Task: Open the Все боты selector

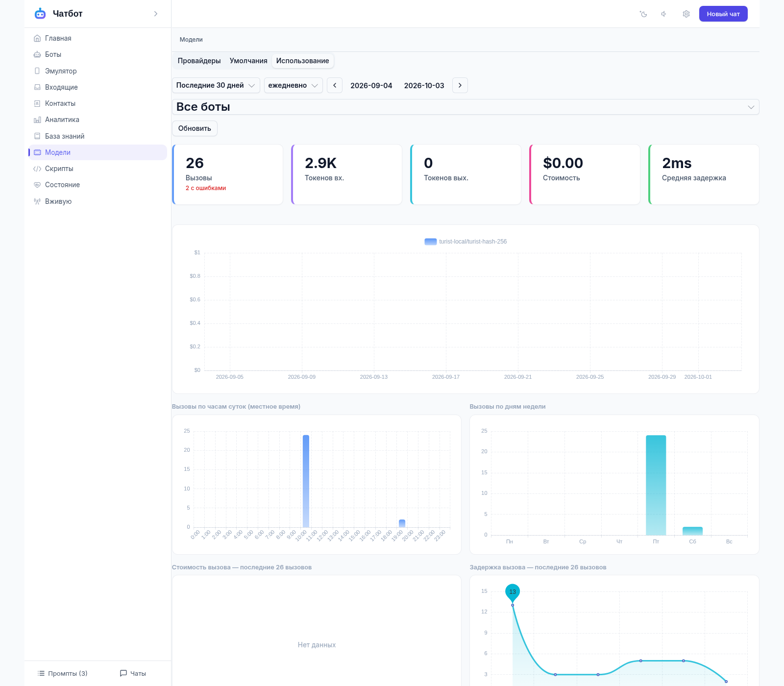Action: click(465, 107)
